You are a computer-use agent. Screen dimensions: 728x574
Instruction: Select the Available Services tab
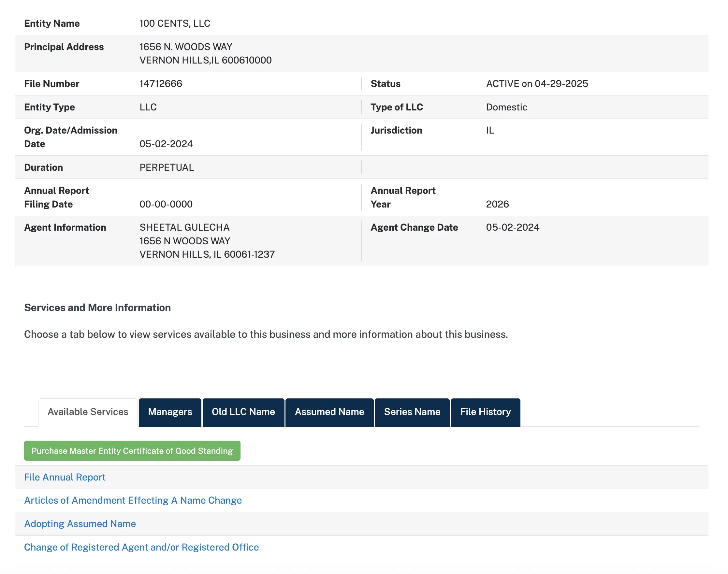pyautogui.click(x=88, y=412)
